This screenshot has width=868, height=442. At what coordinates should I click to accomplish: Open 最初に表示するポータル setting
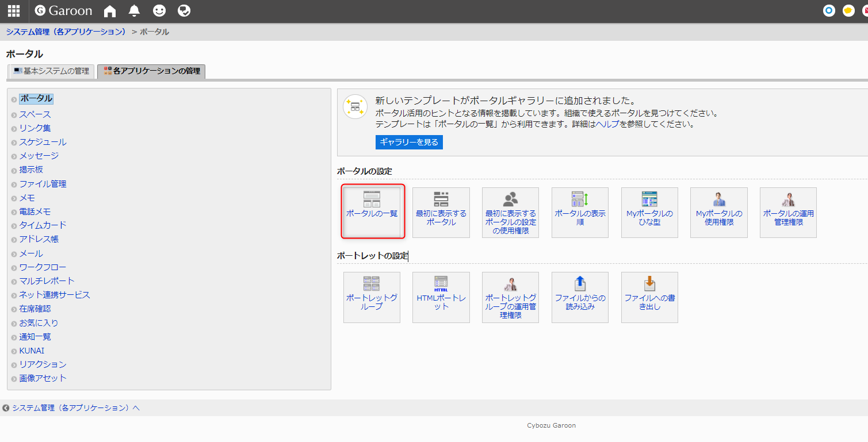click(441, 211)
